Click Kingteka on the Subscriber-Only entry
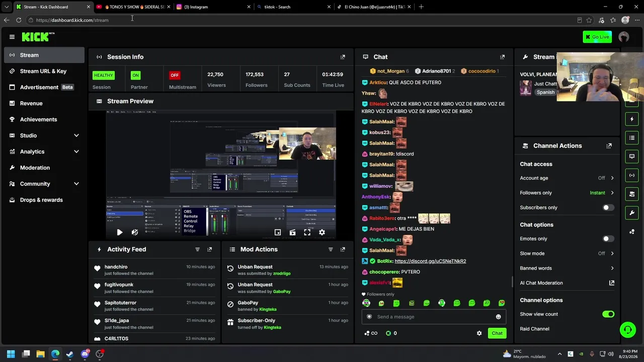The image size is (644, 362). coord(273,327)
